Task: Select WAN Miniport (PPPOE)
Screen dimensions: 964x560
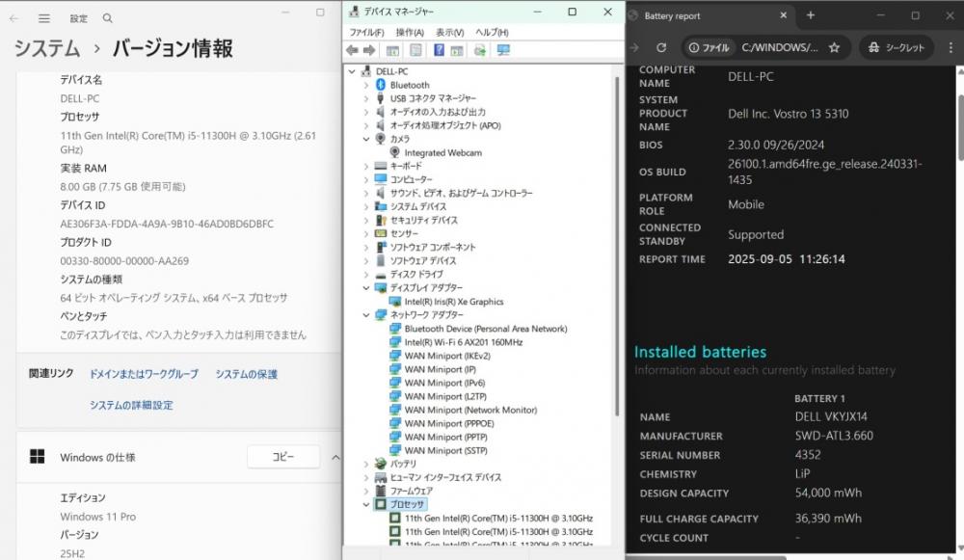Action: (449, 423)
